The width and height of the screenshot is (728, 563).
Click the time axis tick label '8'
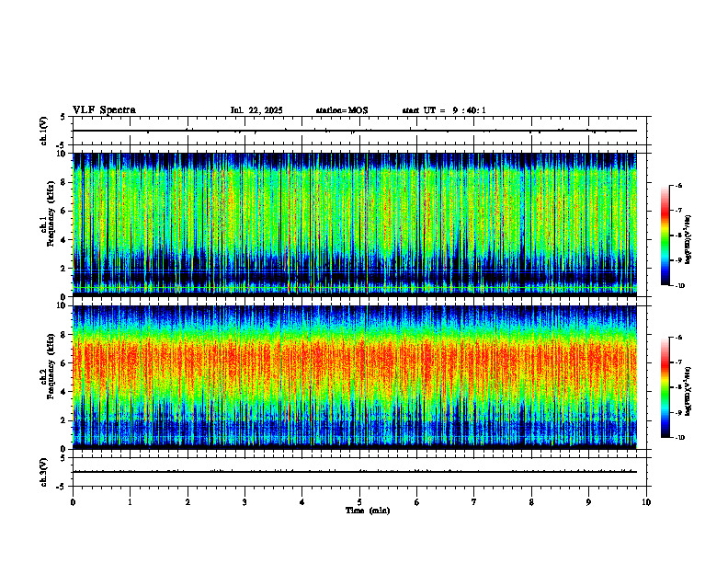tap(531, 502)
